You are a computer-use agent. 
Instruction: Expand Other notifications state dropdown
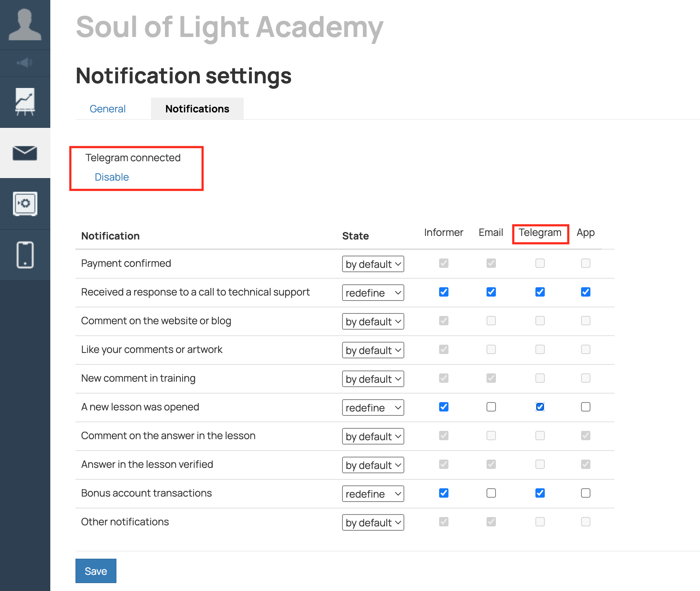pyautogui.click(x=373, y=522)
